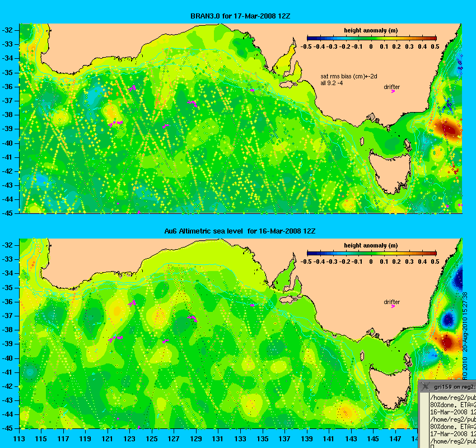Click the -32 latitude label on the Altimetric axis
The height and width of the screenshot is (448, 476).
pos(7,245)
